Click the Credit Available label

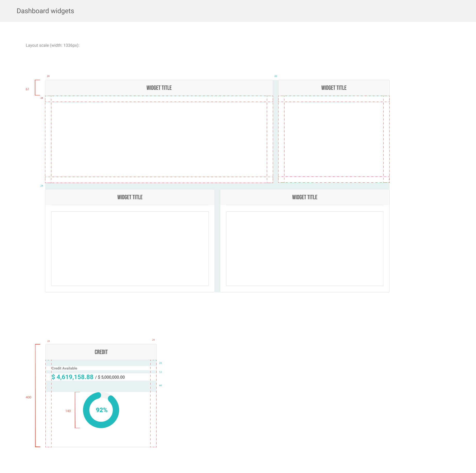coord(64,368)
